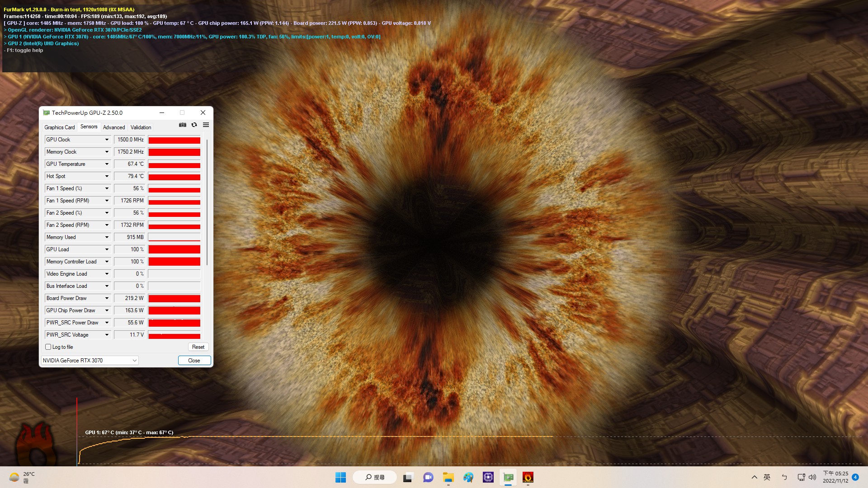868x488 pixels.
Task: Click the 1726 RPM fan 1 value
Action: pos(130,201)
